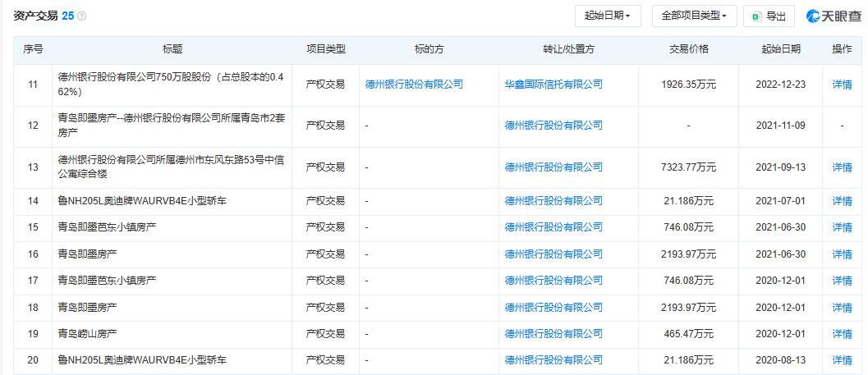Open the 起始日期 dropdown filter
Image resolution: width=868 pixels, height=375 pixels.
[x=608, y=16]
